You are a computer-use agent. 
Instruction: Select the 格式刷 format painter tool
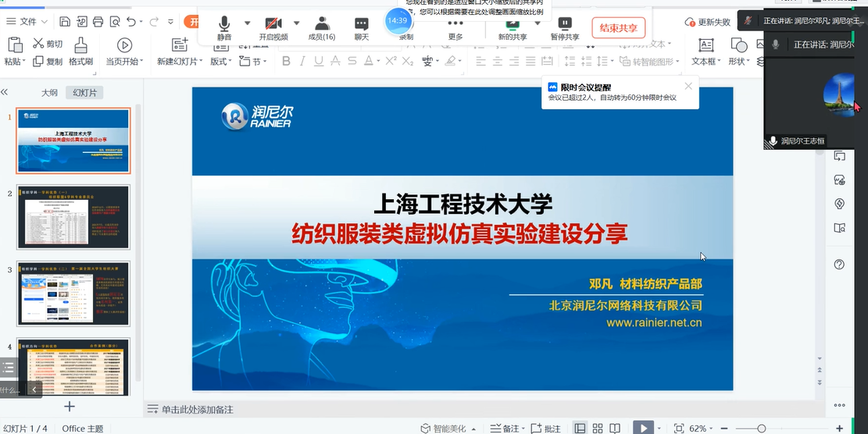tap(80, 52)
